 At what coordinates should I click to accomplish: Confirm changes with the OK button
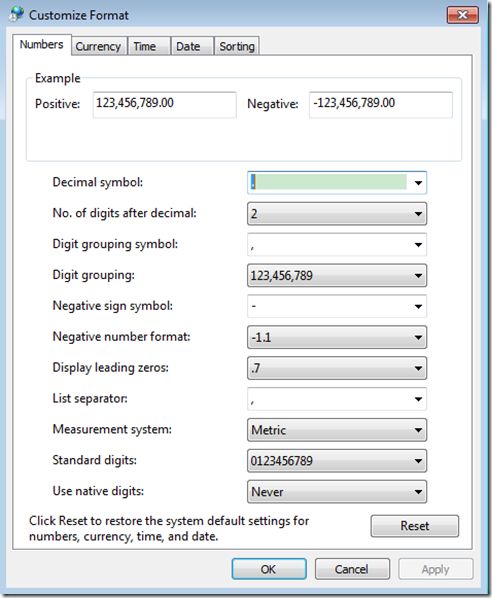point(269,569)
